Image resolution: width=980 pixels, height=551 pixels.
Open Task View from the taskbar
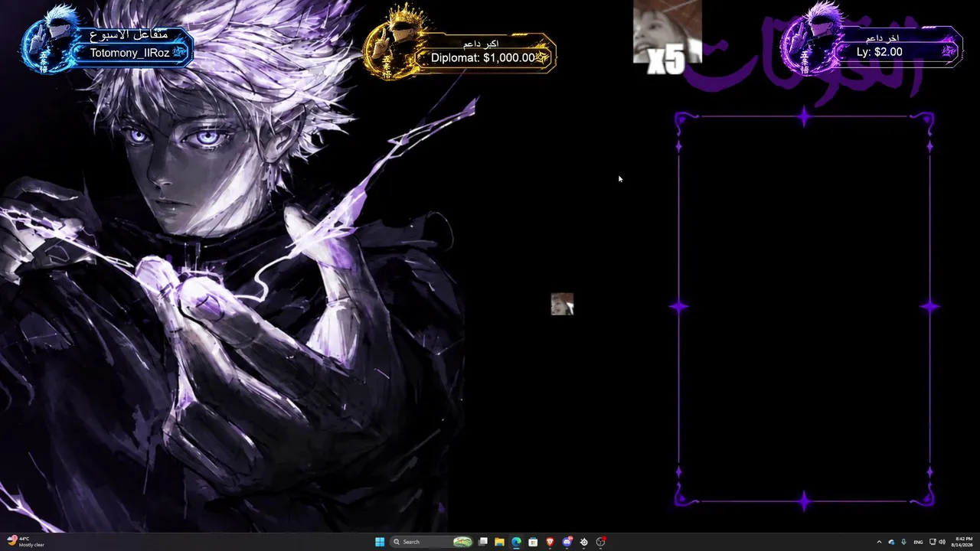(483, 542)
